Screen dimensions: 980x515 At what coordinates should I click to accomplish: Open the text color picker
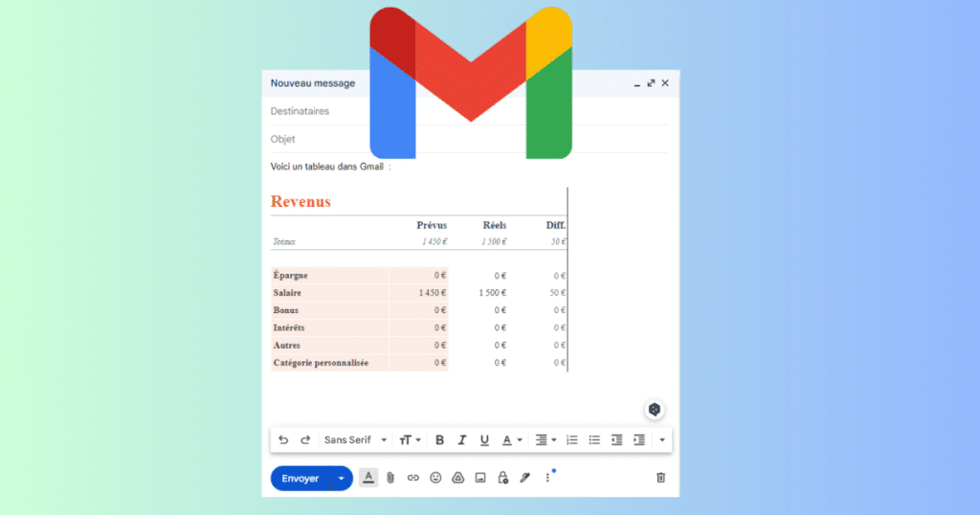512,440
